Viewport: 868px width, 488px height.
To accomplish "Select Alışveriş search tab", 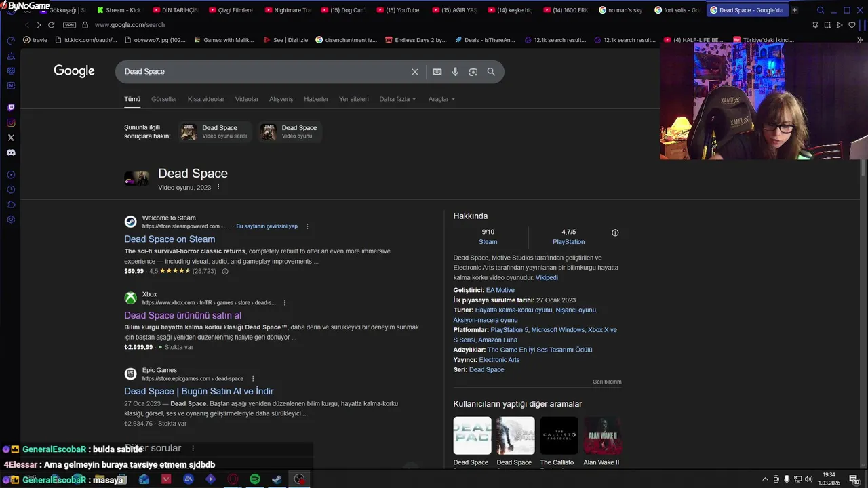I will pyautogui.click(x=281, y=99).
